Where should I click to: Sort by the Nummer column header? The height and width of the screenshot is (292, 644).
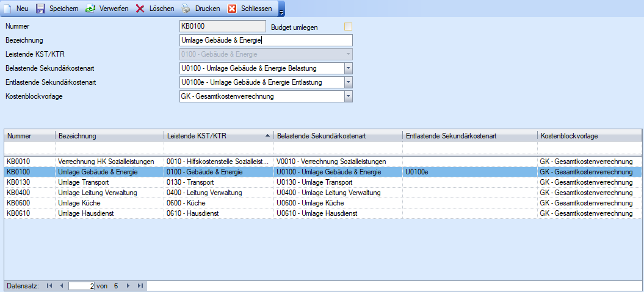[x=29, y=135]
